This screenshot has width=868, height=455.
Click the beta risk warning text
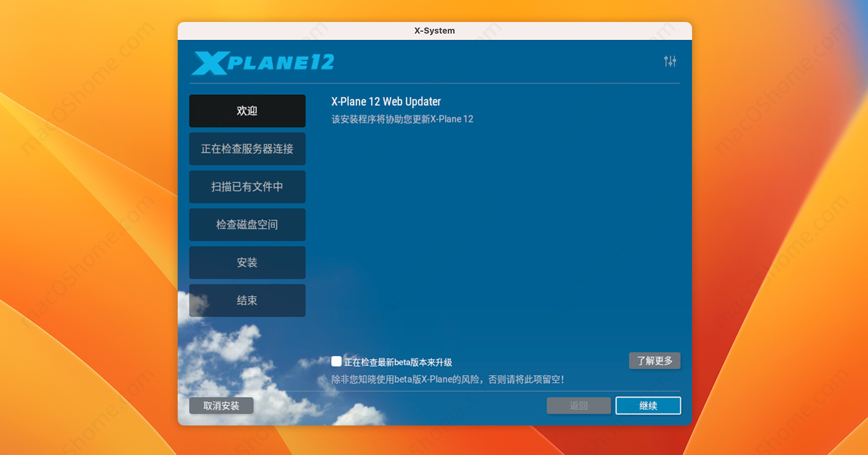[447, 380]
